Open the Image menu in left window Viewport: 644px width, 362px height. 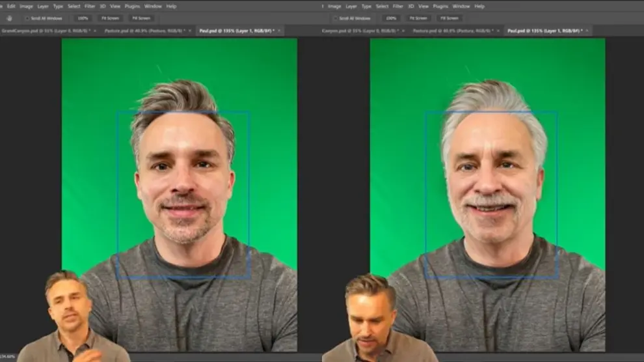27,6
